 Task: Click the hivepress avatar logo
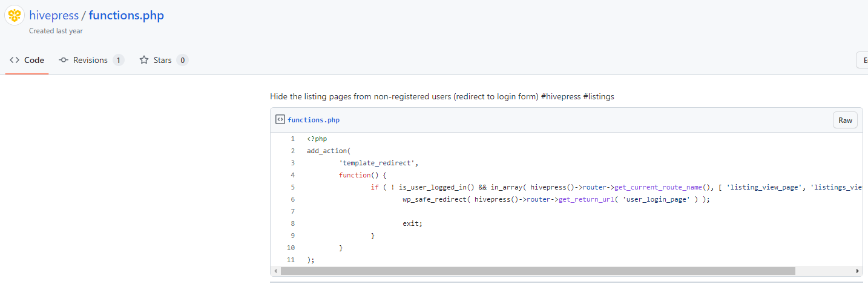point(15,15)
